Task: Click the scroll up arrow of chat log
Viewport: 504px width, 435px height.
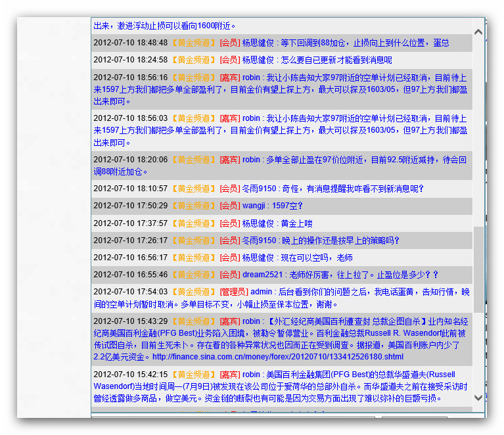Action: coord(478,32)
